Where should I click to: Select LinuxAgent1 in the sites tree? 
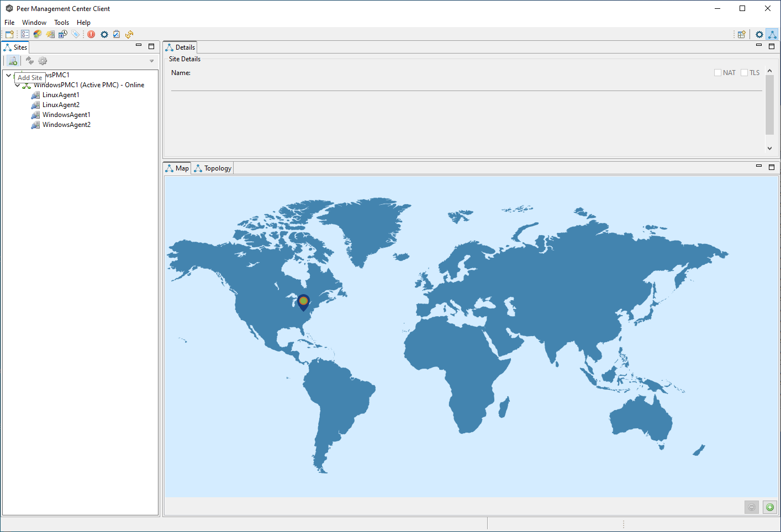tap(61, 95)
